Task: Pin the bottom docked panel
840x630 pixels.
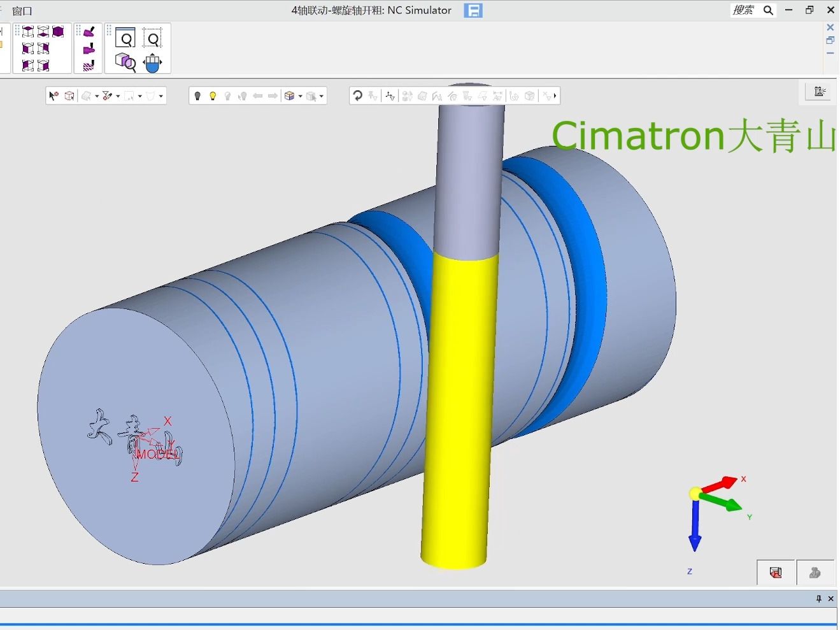Action: pyautogui.click(x=819, y=599)
